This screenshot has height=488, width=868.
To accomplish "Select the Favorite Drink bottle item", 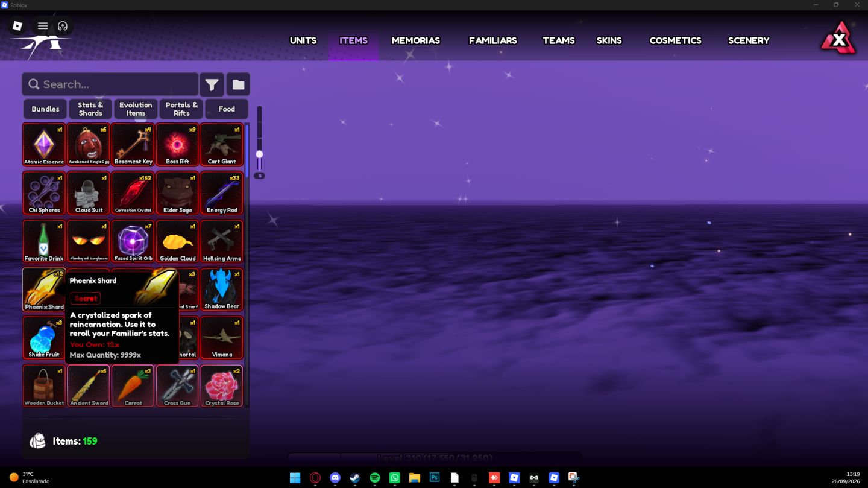I will click(x=44, y=241).
